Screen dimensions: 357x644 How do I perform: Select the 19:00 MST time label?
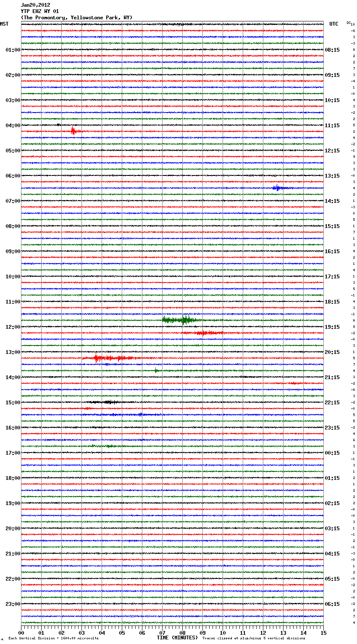13,503
